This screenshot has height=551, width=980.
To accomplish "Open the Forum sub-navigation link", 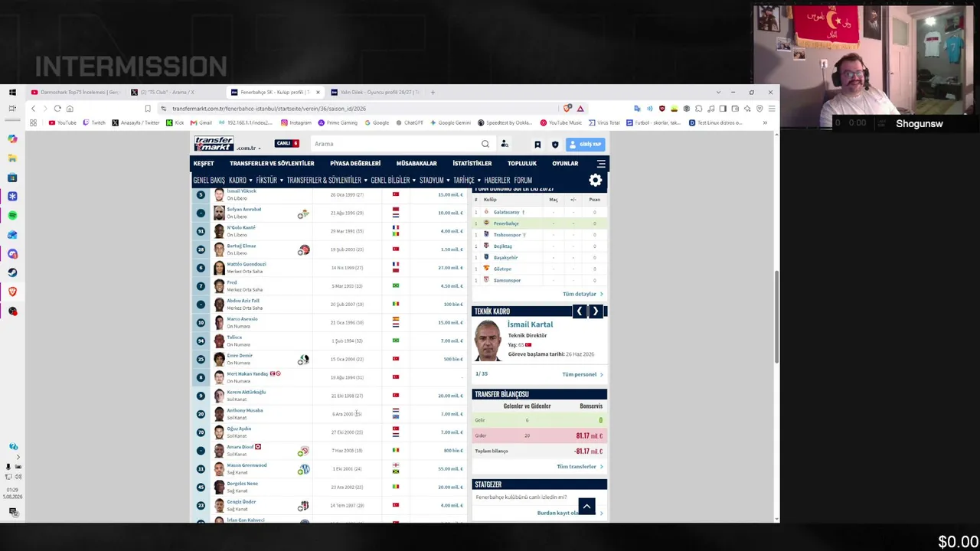I will click(x=523, y=180).
